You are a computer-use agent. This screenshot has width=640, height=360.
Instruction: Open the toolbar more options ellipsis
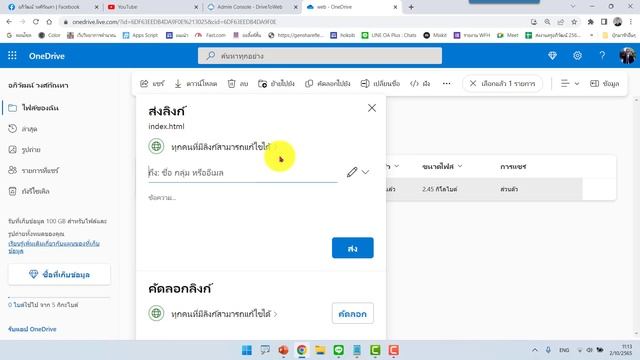click(x=447, y=84)
